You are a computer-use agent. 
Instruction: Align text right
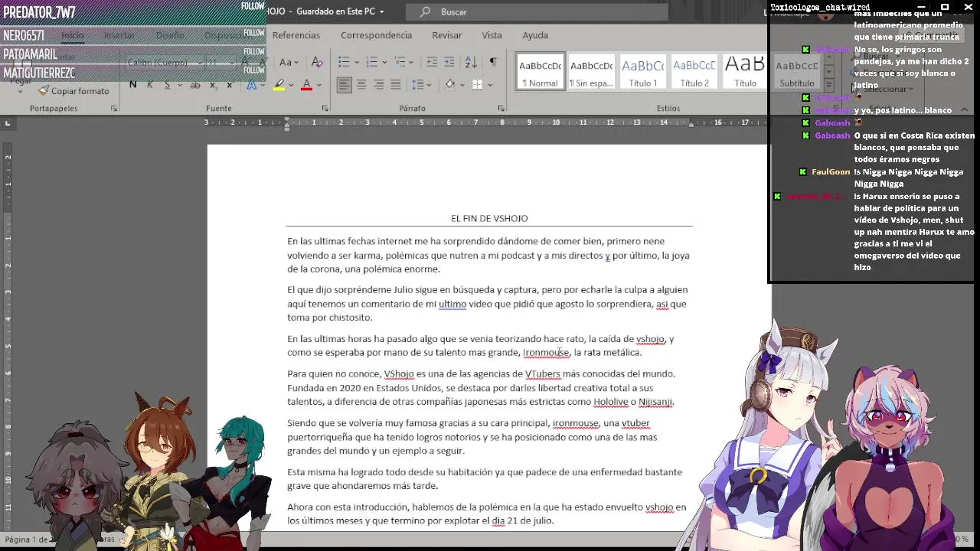click(378, 84)
